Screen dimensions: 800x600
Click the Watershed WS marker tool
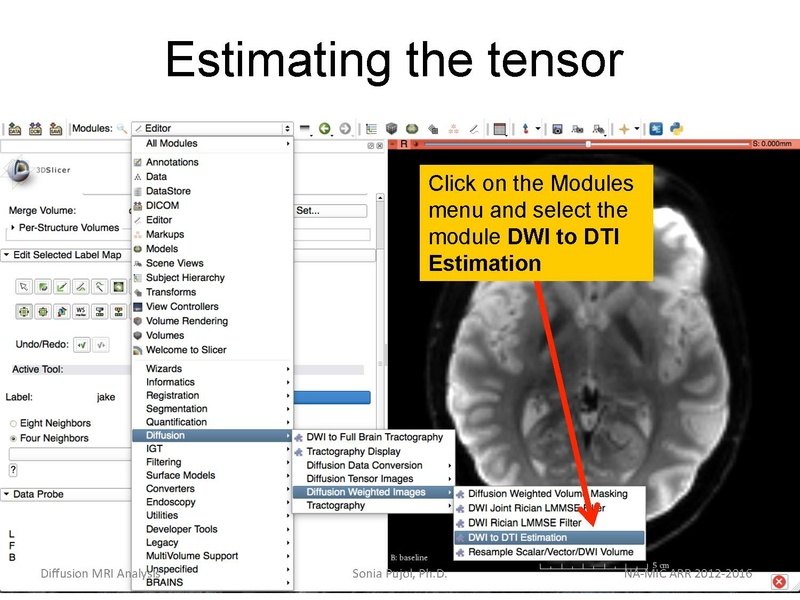point(80,310)
